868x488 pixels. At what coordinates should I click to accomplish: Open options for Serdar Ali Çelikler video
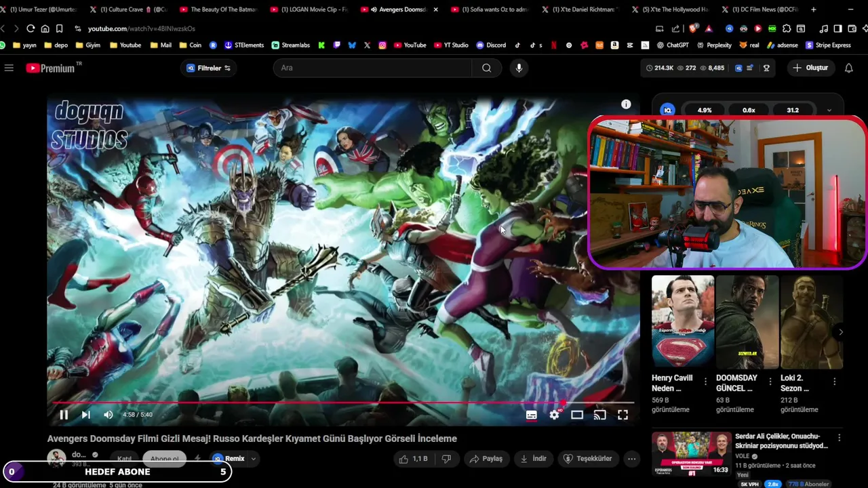coord(839,438)
